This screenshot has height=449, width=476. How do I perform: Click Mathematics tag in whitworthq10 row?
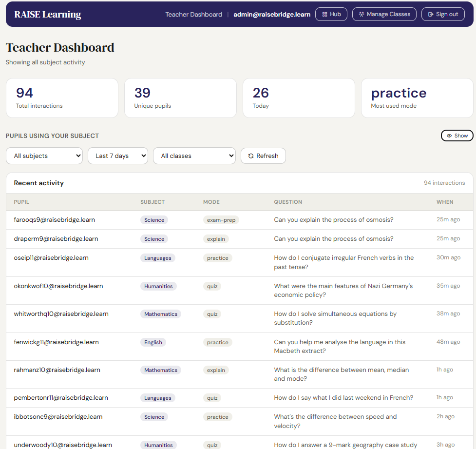coord(161,314)
